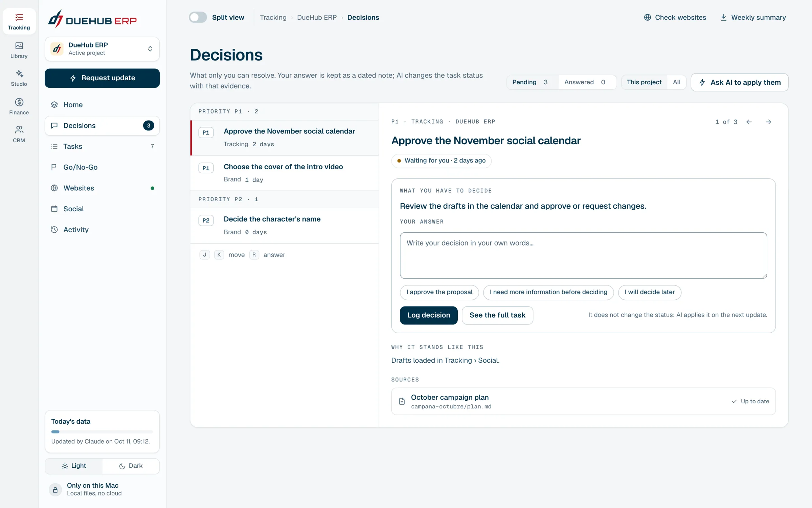This screenshot has width=812, height=508.
Task: Filter decisions by This project
Action: click(x=644, y=82)
